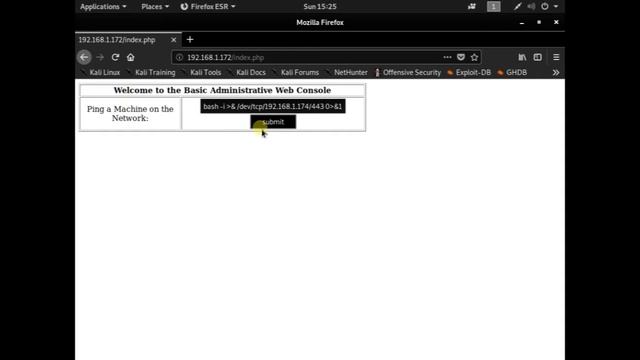Show more bookmarks chevron
Image resolution: width=640 pixels, height=360 pixels.
[x=556, y=73]
